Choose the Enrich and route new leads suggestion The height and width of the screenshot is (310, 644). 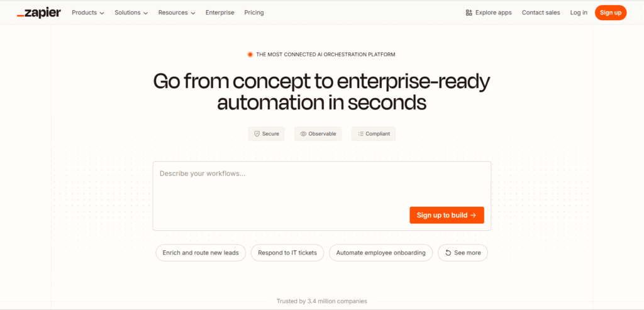point(201,253)
